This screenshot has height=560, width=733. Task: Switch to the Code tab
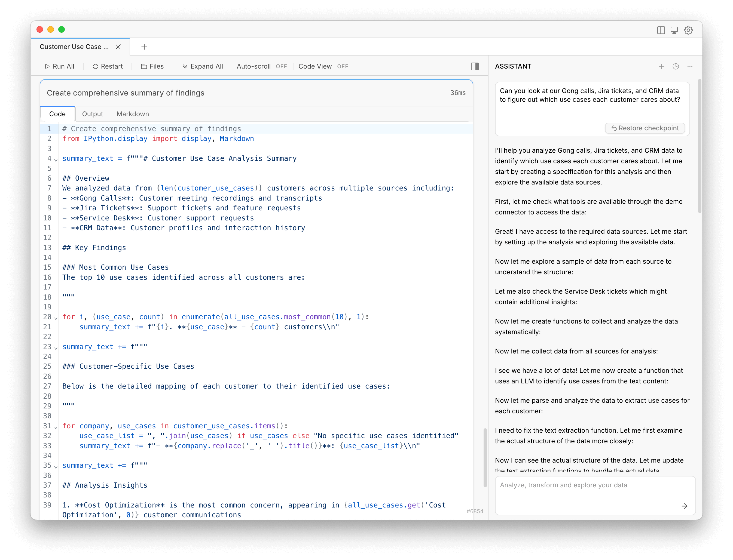[x=57, y=114]
